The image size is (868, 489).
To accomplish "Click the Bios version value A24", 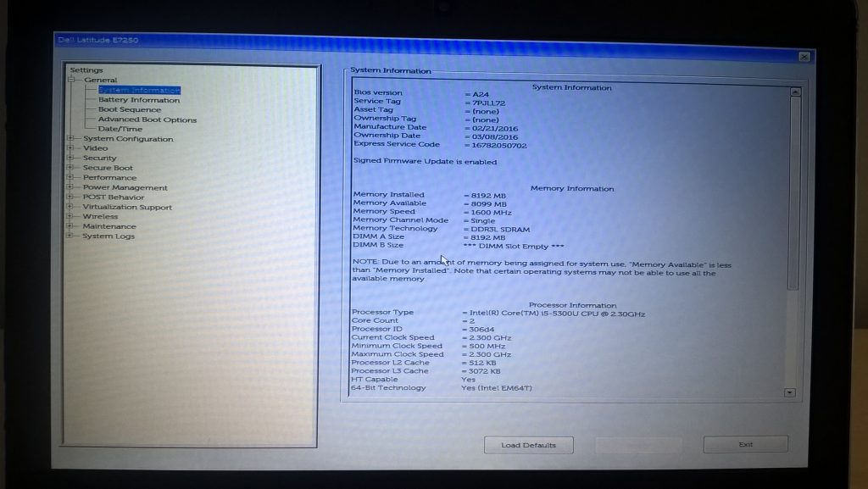I will pyautogui.click(x=480, y=95).
